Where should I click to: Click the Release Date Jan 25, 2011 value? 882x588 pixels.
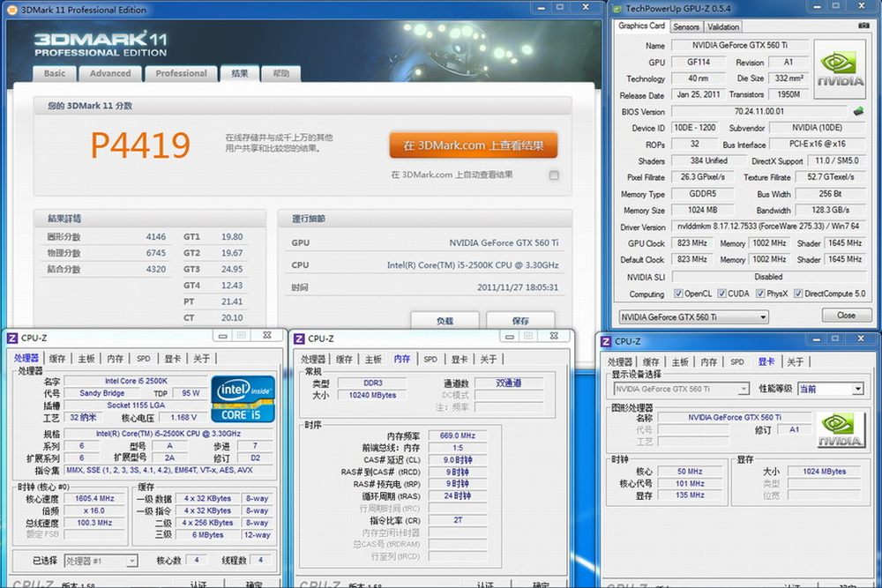click(698, 94)
